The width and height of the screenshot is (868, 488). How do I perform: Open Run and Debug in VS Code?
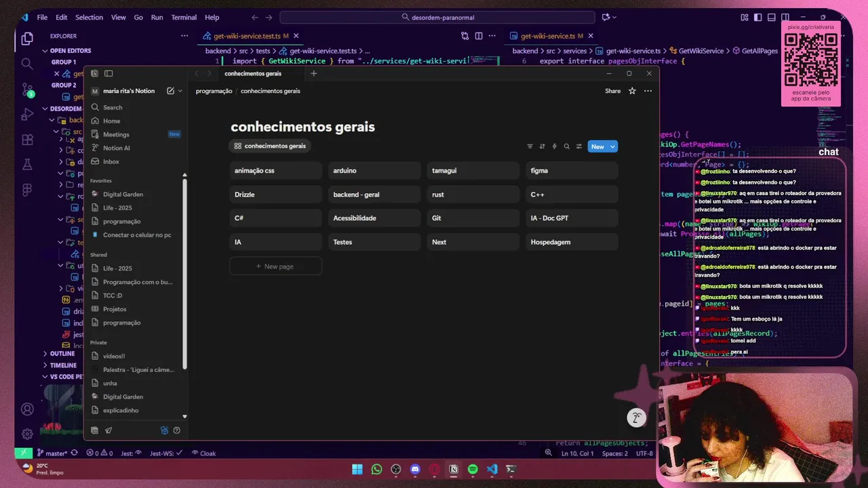coord(27,114)
